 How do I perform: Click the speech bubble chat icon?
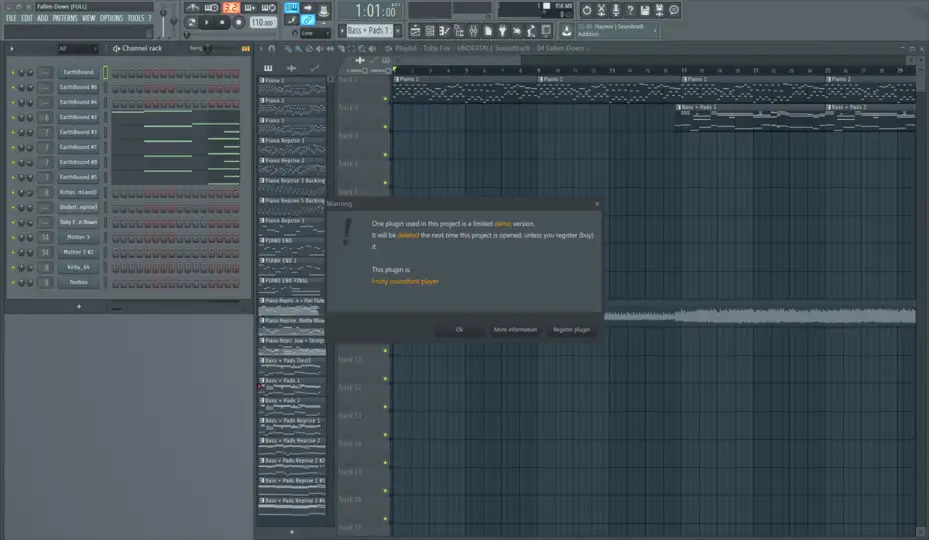point(674,10)
